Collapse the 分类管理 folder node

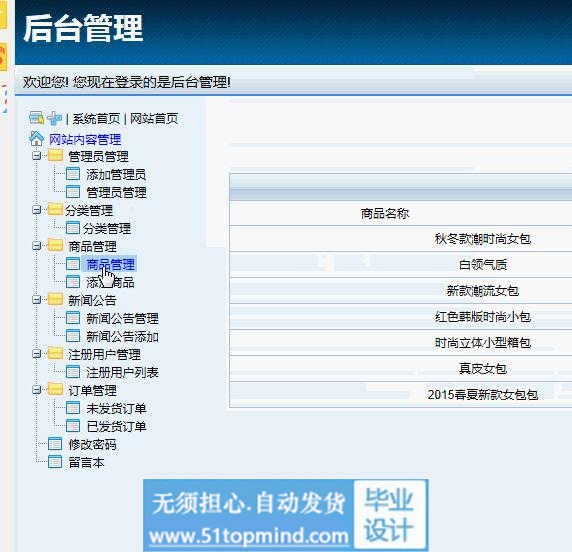tap(36, 210)
